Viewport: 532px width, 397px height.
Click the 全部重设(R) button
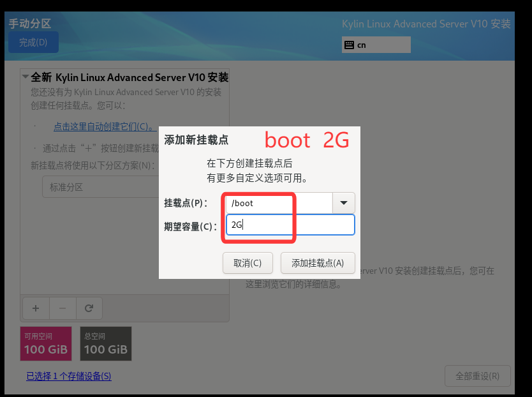tap(478, 376)
